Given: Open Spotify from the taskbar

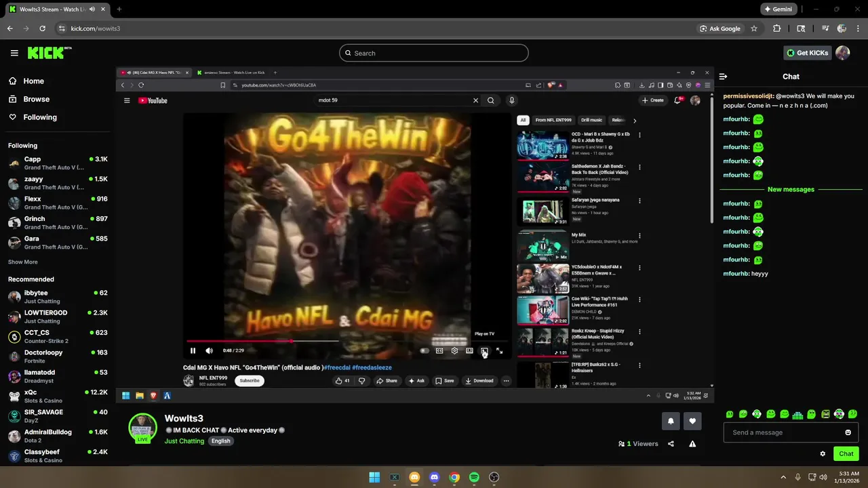Looking at the screenshot, I should coord(474,477).
